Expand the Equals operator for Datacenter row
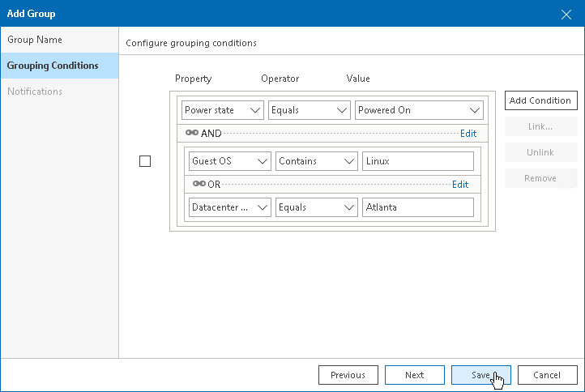This screenshot has height=392, width=585. tap(316, 207)
